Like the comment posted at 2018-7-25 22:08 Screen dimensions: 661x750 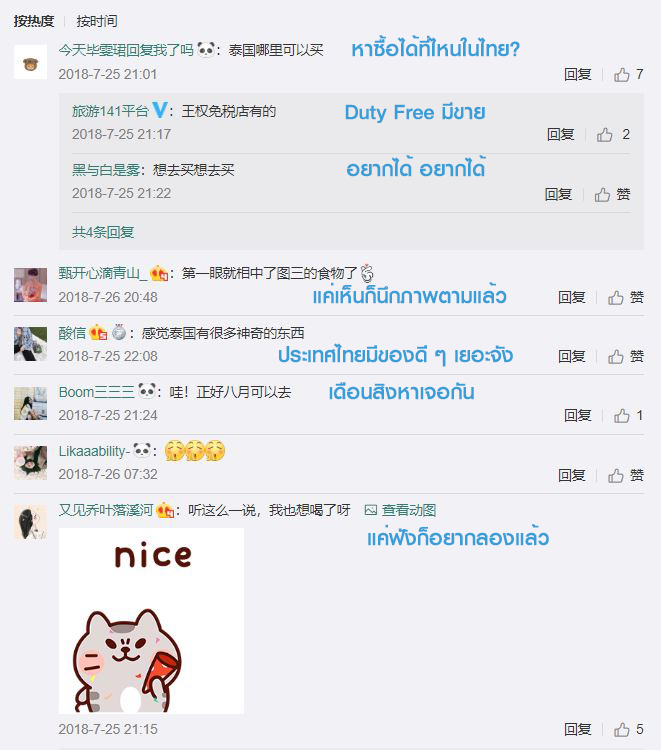(x=626, y=356)
